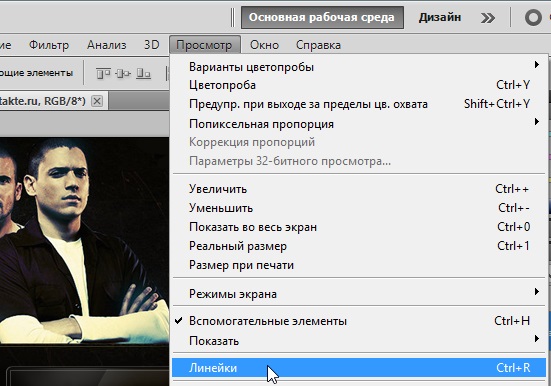Open the Анализ menu
Image resolution: width=551 pixels, height=386 pixels.
(106, 45)
